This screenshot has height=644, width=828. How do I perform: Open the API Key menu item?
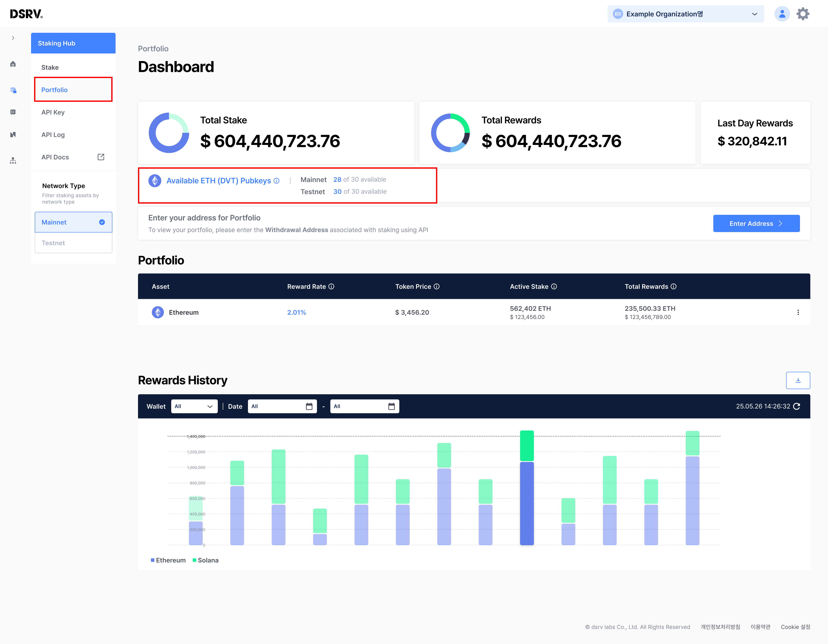[53, 112]
